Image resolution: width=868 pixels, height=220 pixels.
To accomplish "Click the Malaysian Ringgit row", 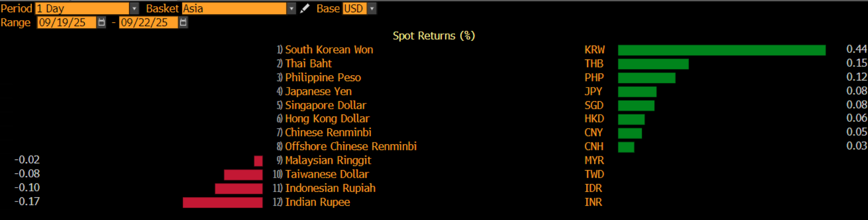I will tap(327, 160).
